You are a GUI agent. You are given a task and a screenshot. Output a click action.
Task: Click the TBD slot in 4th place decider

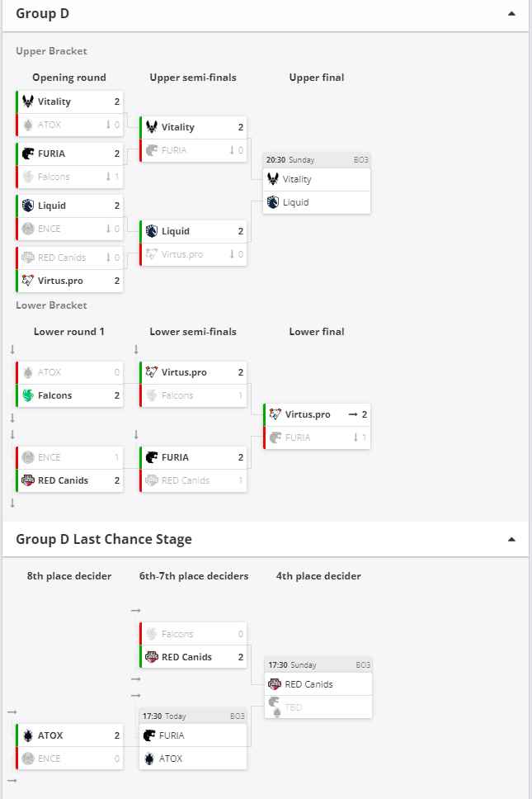318,707
